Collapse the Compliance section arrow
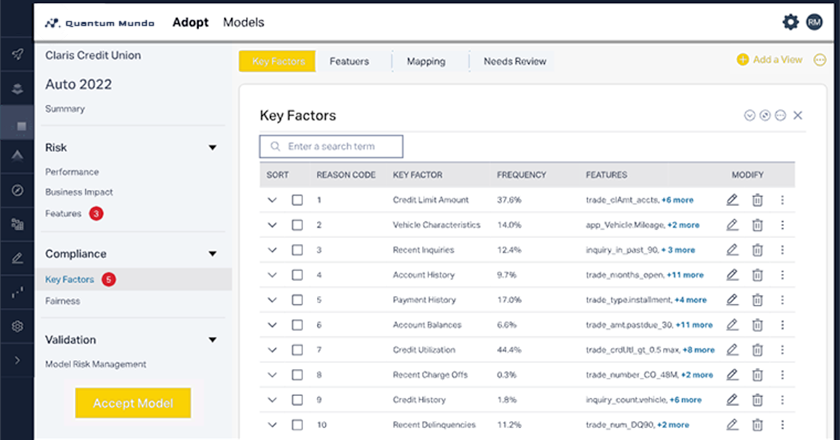This screenshot has height=440, width=840. coord(212,254)
